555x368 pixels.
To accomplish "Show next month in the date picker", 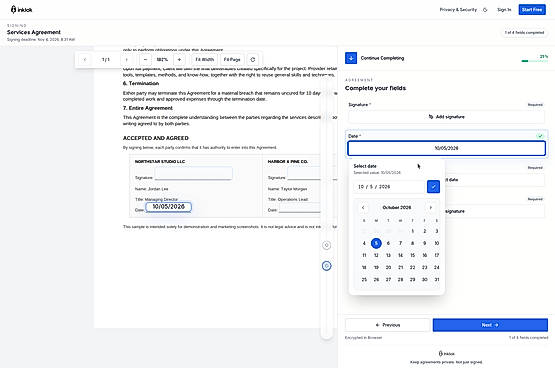I will click(x=431, y=208).
